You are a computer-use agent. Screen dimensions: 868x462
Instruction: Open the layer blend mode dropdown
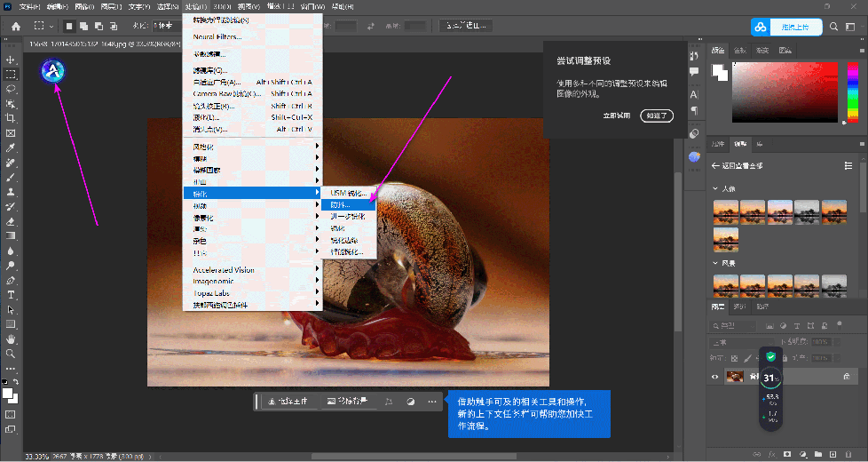tap(742, 342)
